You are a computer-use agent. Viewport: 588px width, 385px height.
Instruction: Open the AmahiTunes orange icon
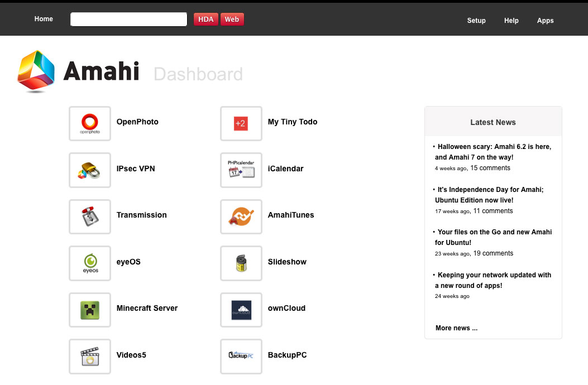241,216
